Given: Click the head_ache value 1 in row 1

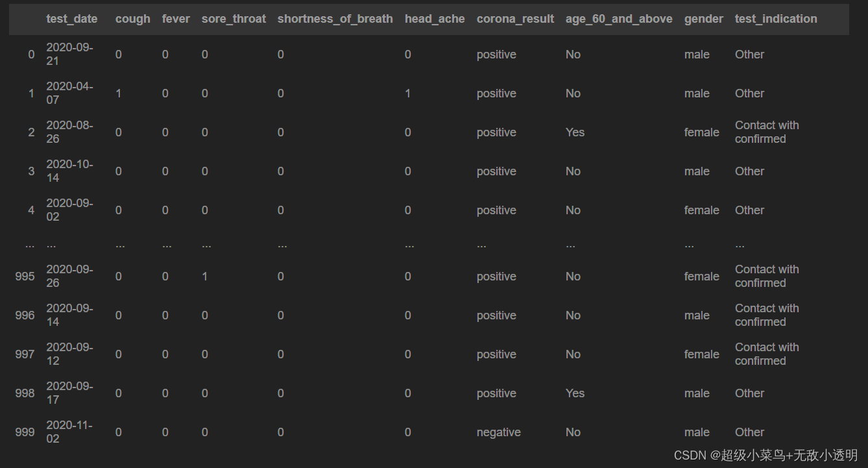Looking at the screenshot, I should click(x=408, y=93).
